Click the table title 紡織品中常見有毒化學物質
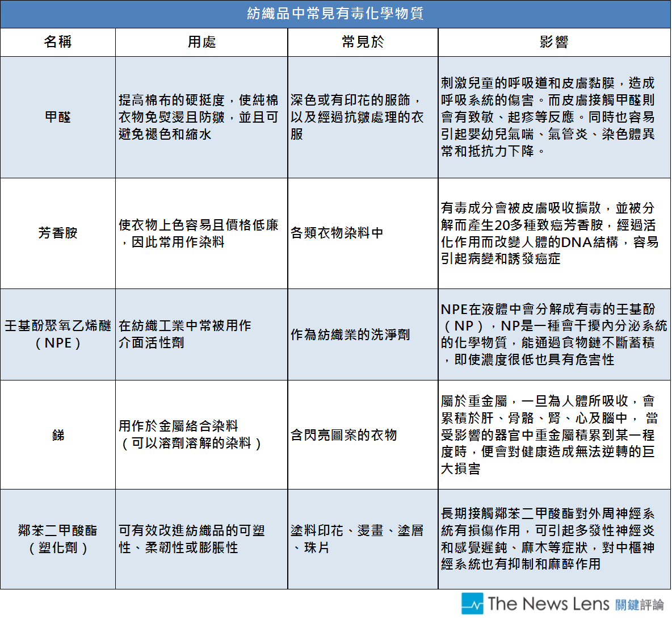 pyautogui.click(x=335, y=14)
